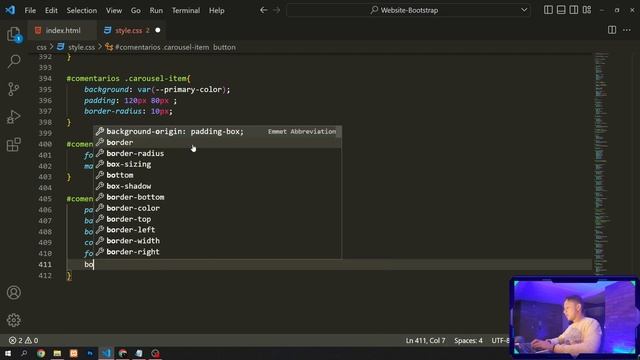
Task: Open the Explorer view in activity bar
Action: pyautogui.click(x=13, y=34)
